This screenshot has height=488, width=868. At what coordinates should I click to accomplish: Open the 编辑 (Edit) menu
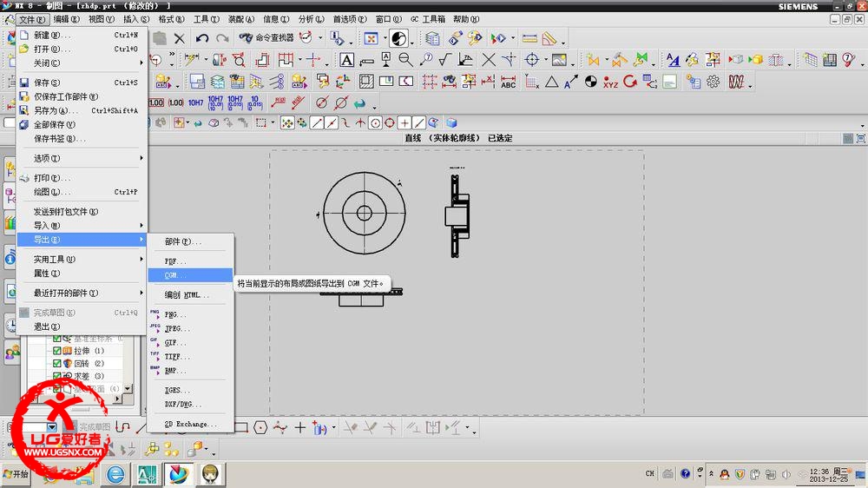tap(67, 19)
